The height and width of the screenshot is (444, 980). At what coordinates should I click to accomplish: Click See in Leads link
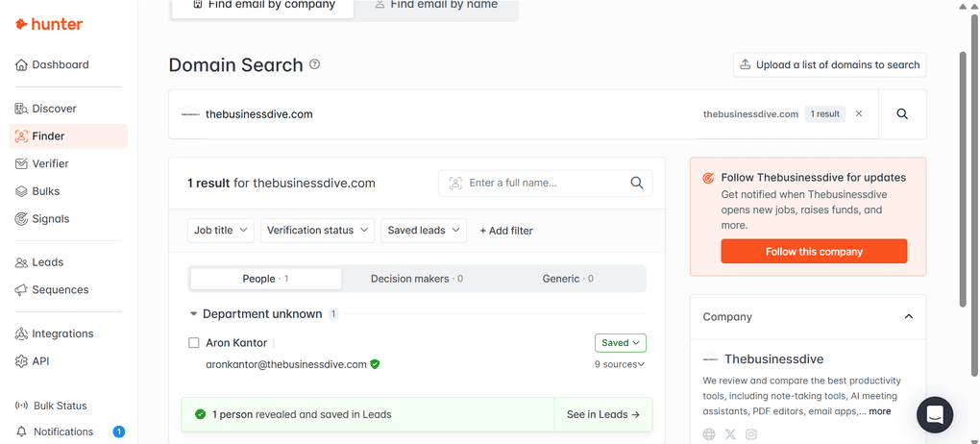tap(603, 414)
